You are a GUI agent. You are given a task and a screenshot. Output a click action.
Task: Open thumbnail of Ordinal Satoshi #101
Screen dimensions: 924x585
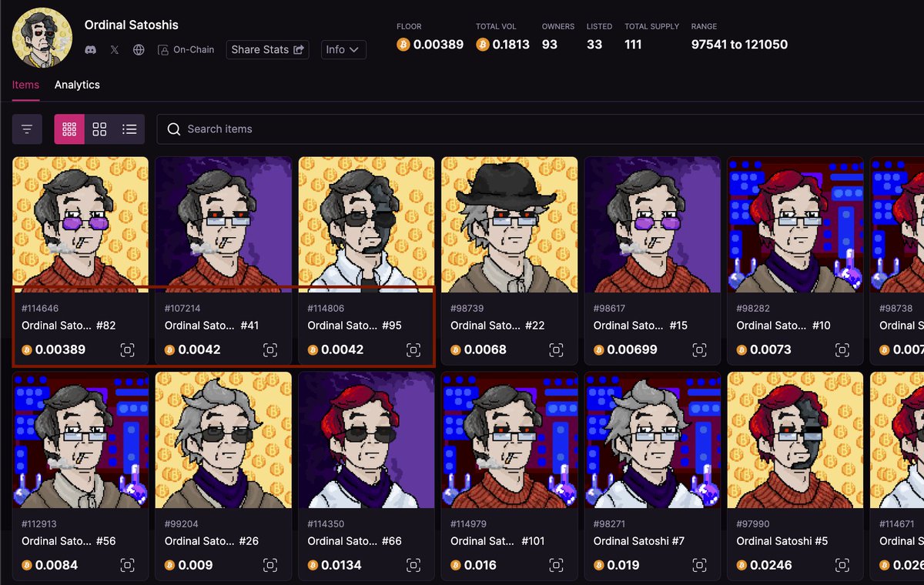click(510, 440)
